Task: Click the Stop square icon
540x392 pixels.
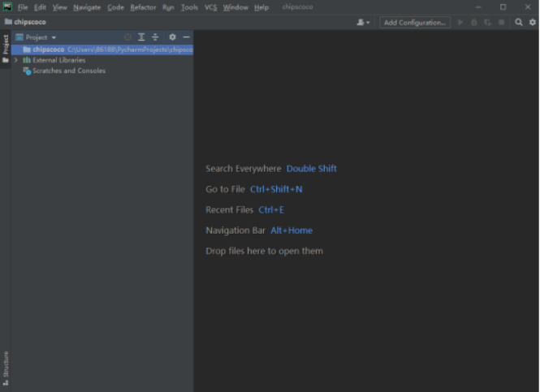Action: click(x=502, y=23)
